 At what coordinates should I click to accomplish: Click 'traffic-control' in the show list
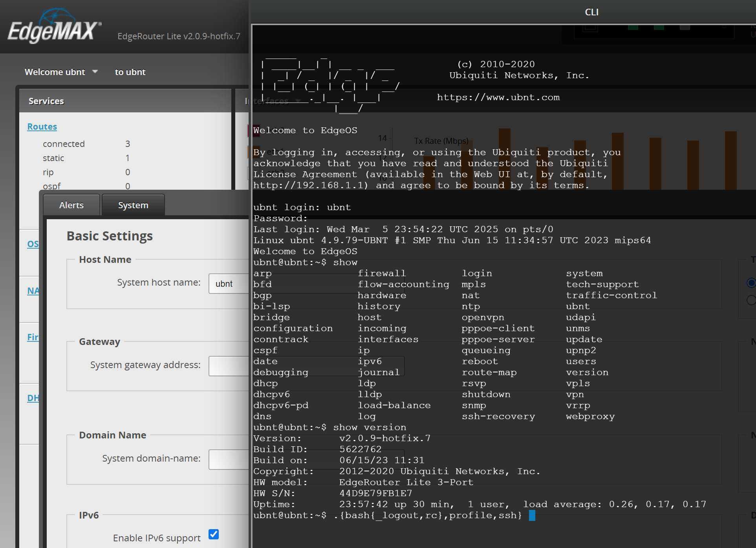(x=611, y=295)
